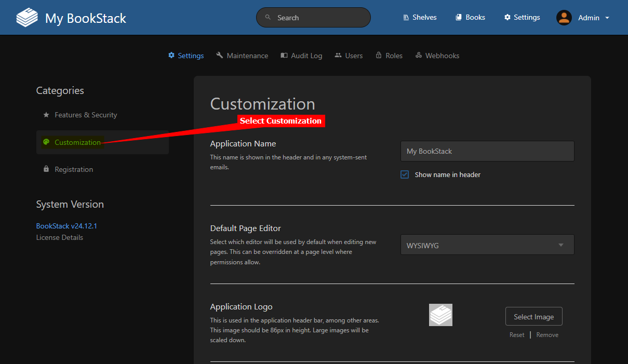The height and width of the screenshot is (364, 628).
Task: Click the Admin user avatar
Action: [564, 18]
